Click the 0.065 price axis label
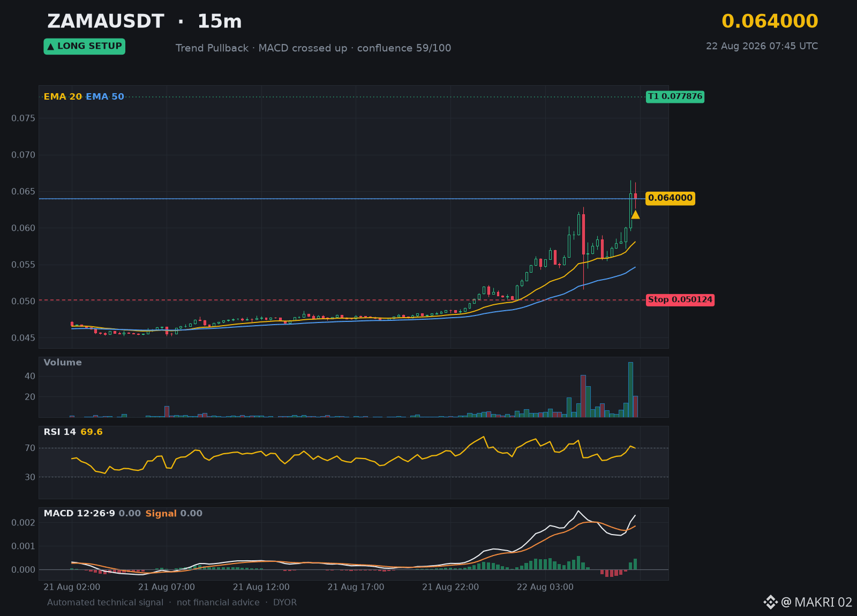The height and width of the screenshot is (616, 857). [x=24, y=192]
